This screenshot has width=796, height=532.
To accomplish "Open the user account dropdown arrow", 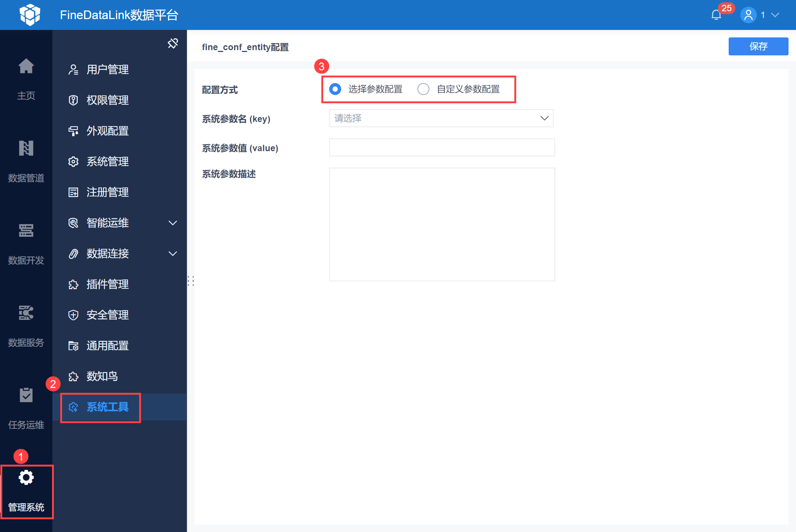I will [775, 15].
